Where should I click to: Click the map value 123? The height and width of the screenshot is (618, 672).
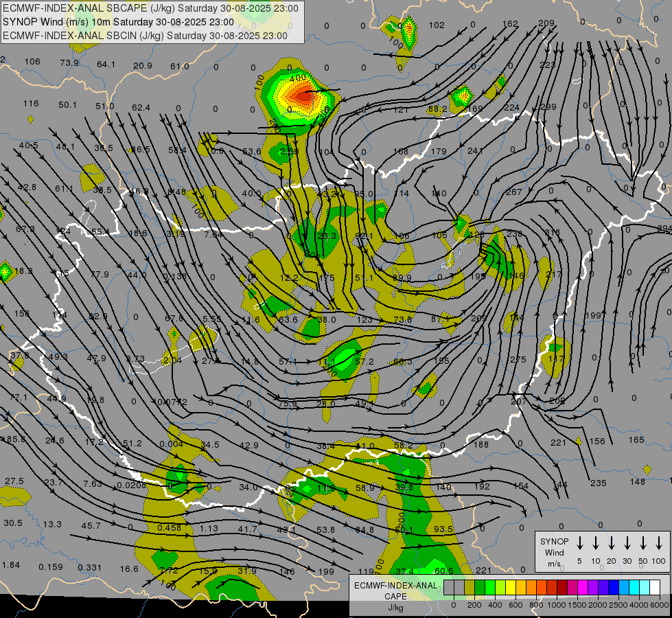364,319
